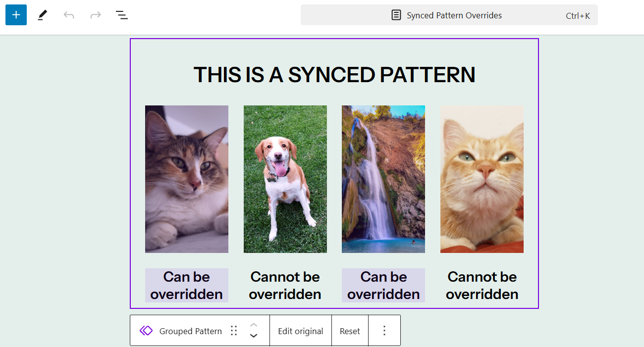Click the Undo arrow
This screenshot has height=347, width=644.
pyautogui.click(x=69, y=15)
